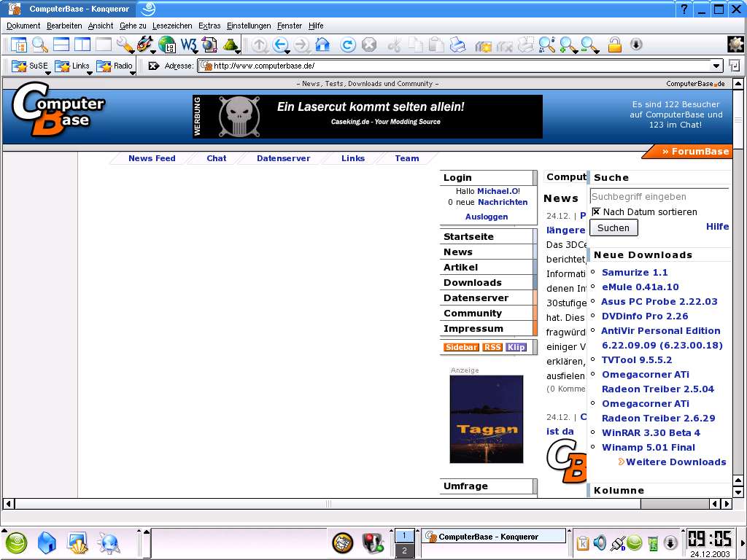
Task: Open the address bar history dropdown
Action: click(716, 66)
